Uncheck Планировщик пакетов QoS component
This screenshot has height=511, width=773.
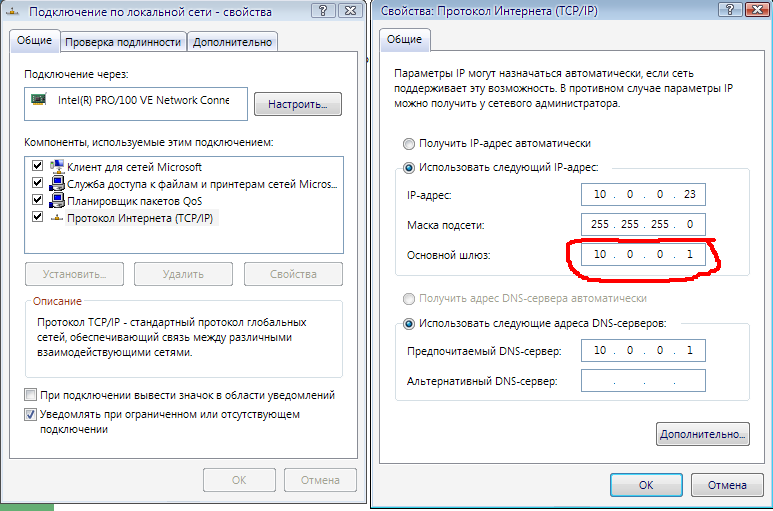[38, 200]
